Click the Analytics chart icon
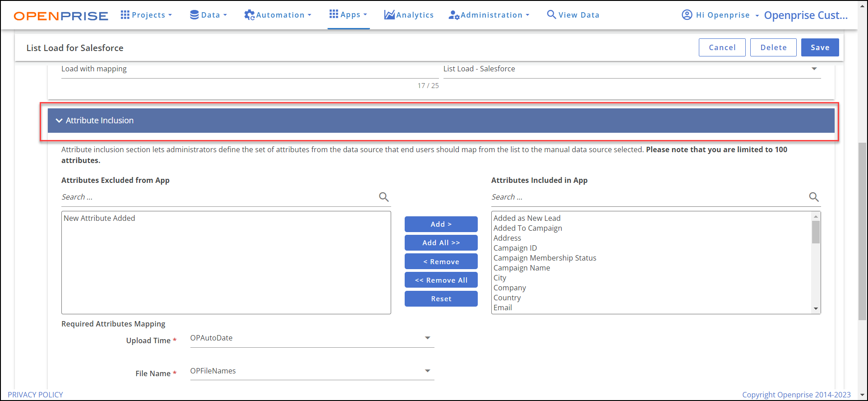Image resolution: width=868 pixels, height=401 pixels. click(389, 15)
